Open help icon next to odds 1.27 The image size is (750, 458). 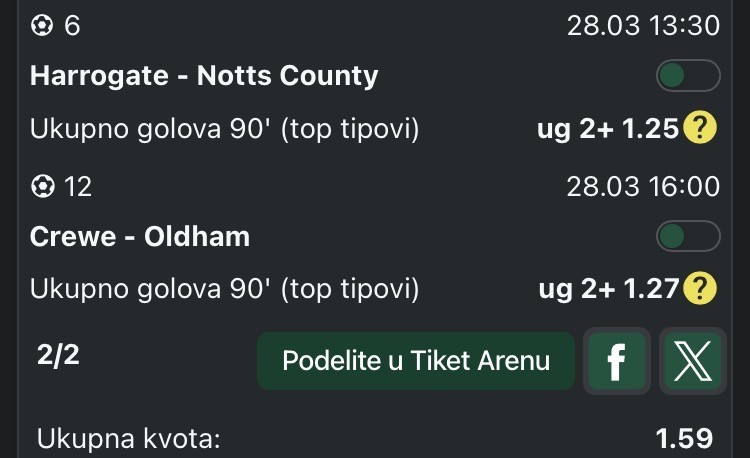coord(700,289)
